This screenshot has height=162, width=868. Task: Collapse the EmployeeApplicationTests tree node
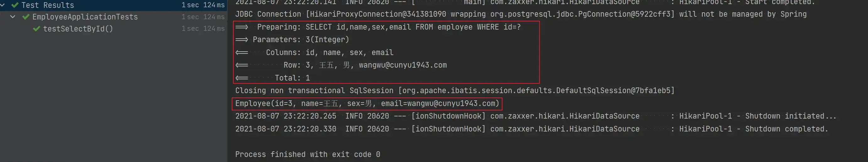pyautogui.click(x=13, y=17)
